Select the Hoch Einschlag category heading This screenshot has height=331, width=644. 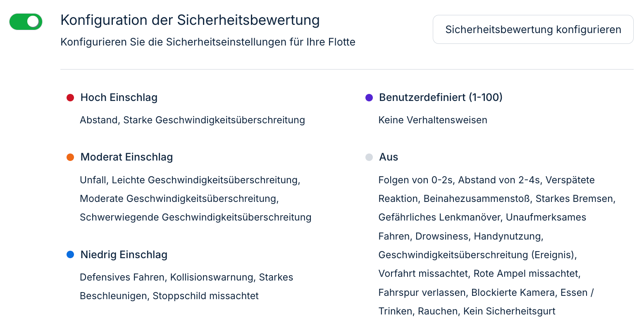pos(119,97)
